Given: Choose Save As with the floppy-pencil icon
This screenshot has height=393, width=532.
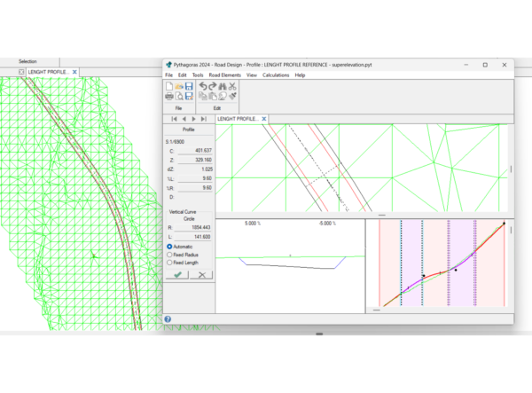Looking at the screenshot, I should coord(189,97).
